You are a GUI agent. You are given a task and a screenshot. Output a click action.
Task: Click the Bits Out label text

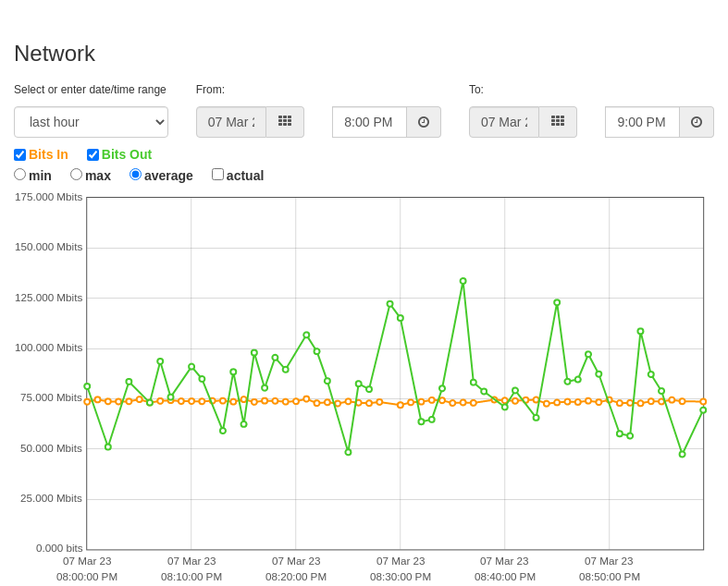[127, 154]
